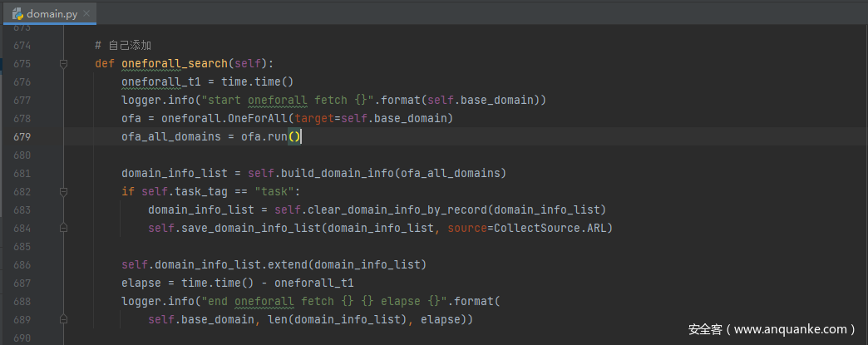Click CollectSource.ARL on line 684
Image resolution: width=868 pixels, height=345 pixels.
tap(550, 228)
